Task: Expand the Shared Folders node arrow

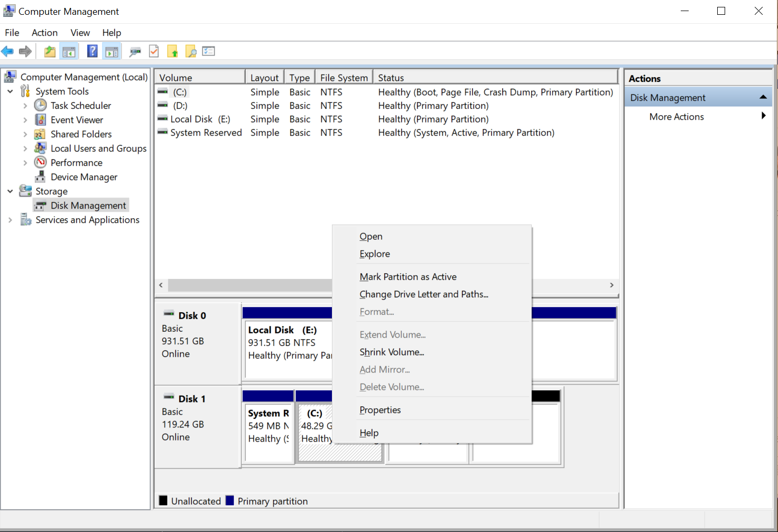Action: [x=25, y=134]
